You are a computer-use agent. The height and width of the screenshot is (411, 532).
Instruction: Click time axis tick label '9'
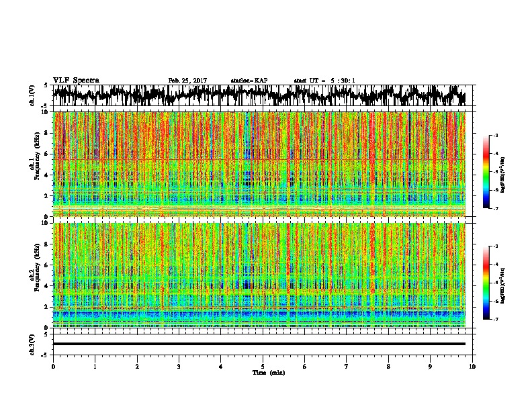430,367
